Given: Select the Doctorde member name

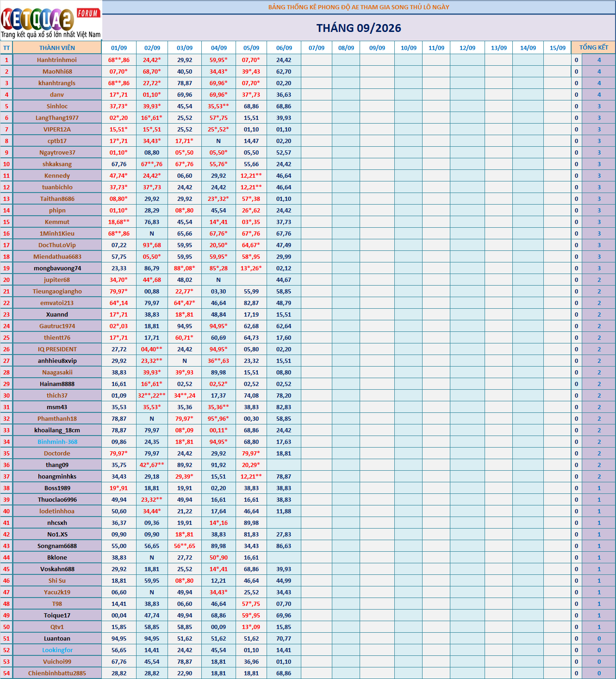Looking at the screenshot, I should (57, 453).
